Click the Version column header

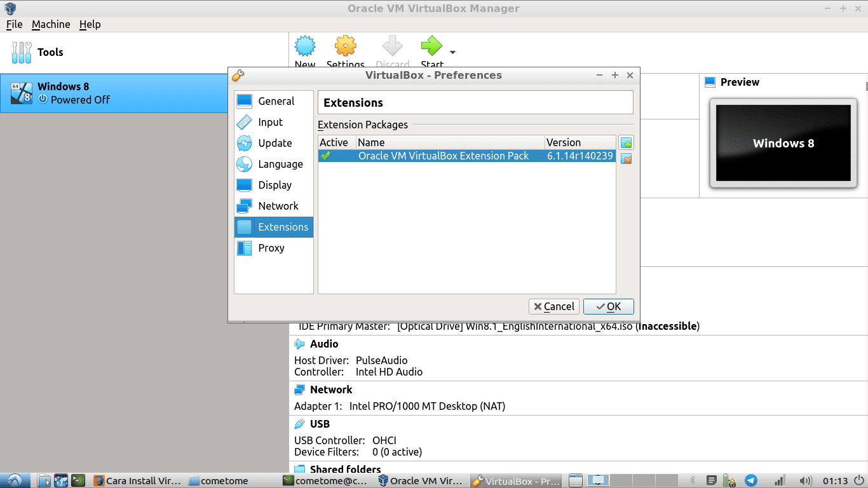tap(580, 142)
